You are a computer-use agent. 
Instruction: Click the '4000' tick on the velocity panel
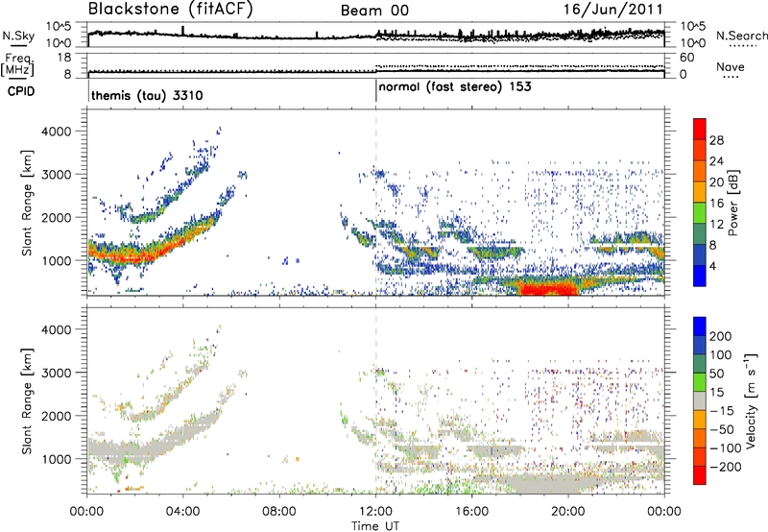click(x=57, y=329)
